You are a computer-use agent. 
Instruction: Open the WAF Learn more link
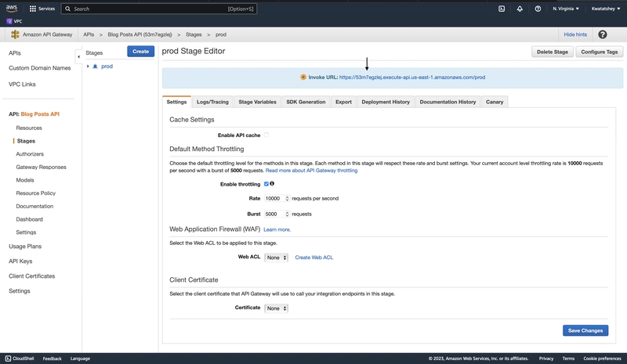pos(277,229)
